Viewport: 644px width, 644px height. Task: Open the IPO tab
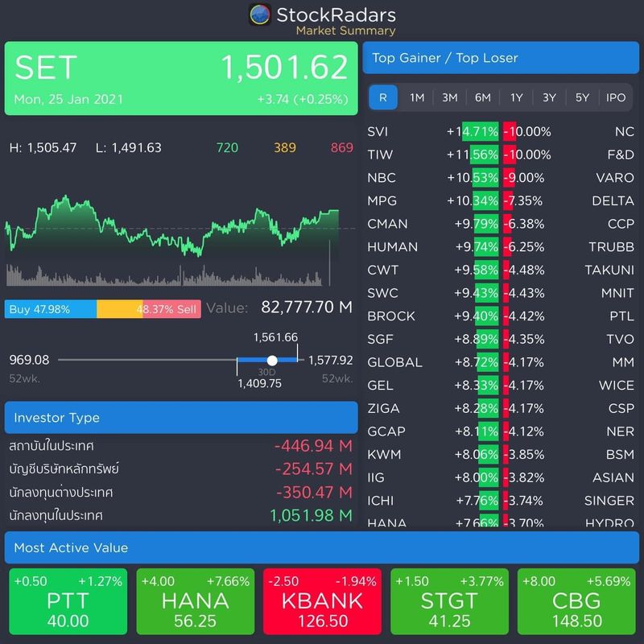(614, 97)
